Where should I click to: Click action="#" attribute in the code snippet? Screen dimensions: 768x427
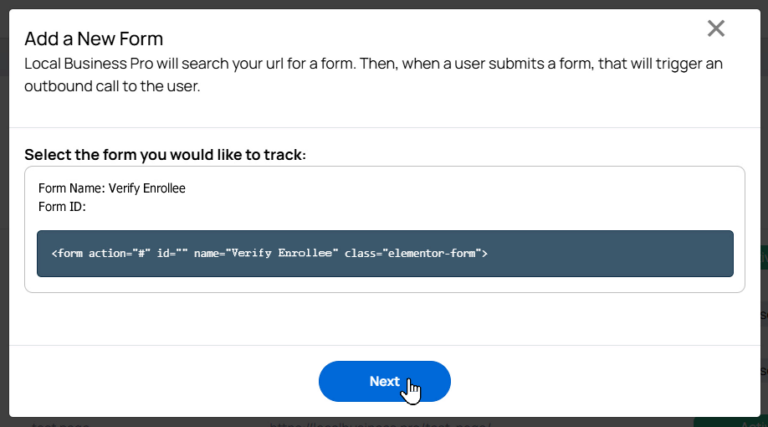point(119,253)
